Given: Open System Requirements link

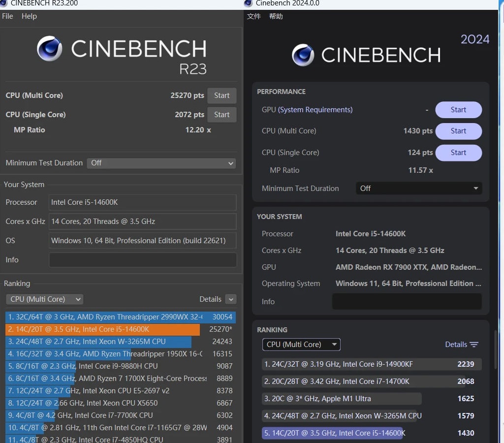Looking at the screenshot, I should point(315,110).
